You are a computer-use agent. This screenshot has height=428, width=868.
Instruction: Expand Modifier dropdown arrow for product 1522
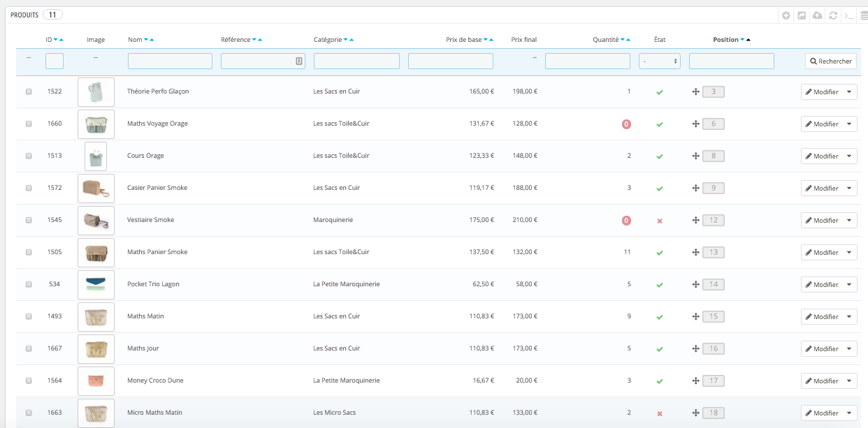tap(848, 91)
